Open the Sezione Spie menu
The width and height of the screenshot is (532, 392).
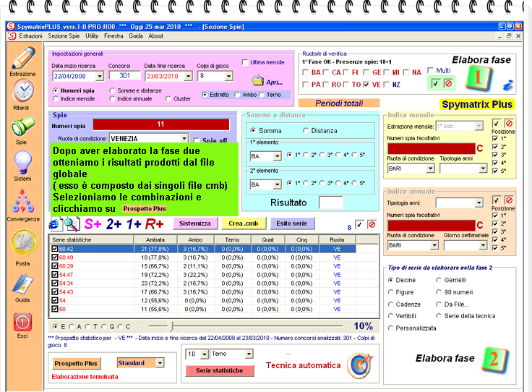pyautogui.click(x=64, y=36)
